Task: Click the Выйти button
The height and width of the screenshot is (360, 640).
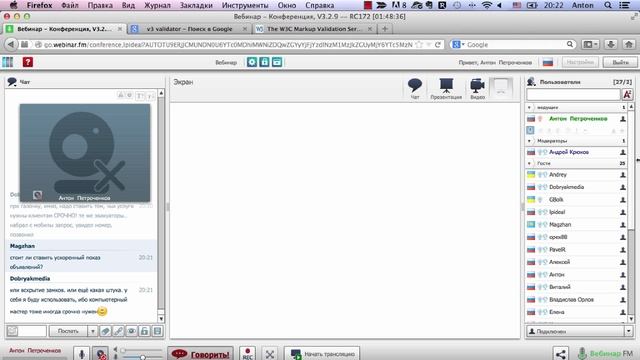Action: click(620, 62)
